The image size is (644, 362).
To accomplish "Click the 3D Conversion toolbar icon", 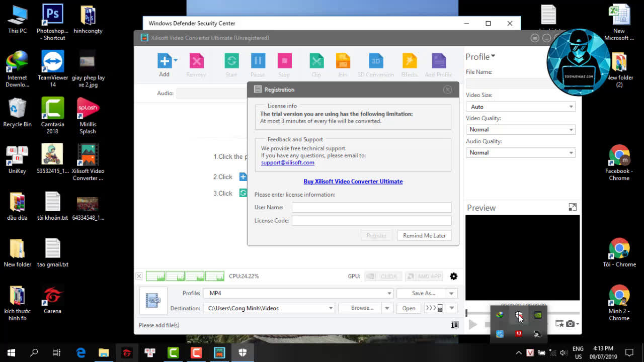I will tap(376, 61).
